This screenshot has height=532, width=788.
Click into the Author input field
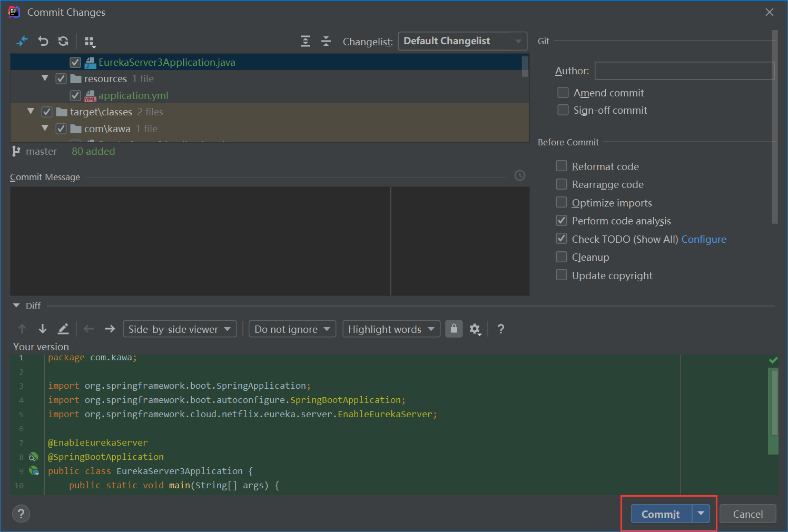point(684,71)
